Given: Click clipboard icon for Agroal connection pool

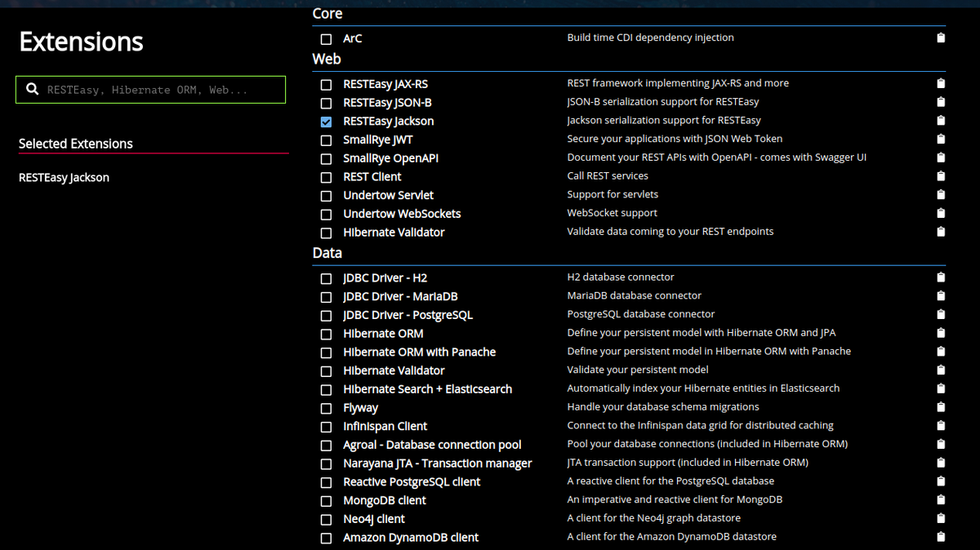Looking at the screenshot, I should click(941, 444).
